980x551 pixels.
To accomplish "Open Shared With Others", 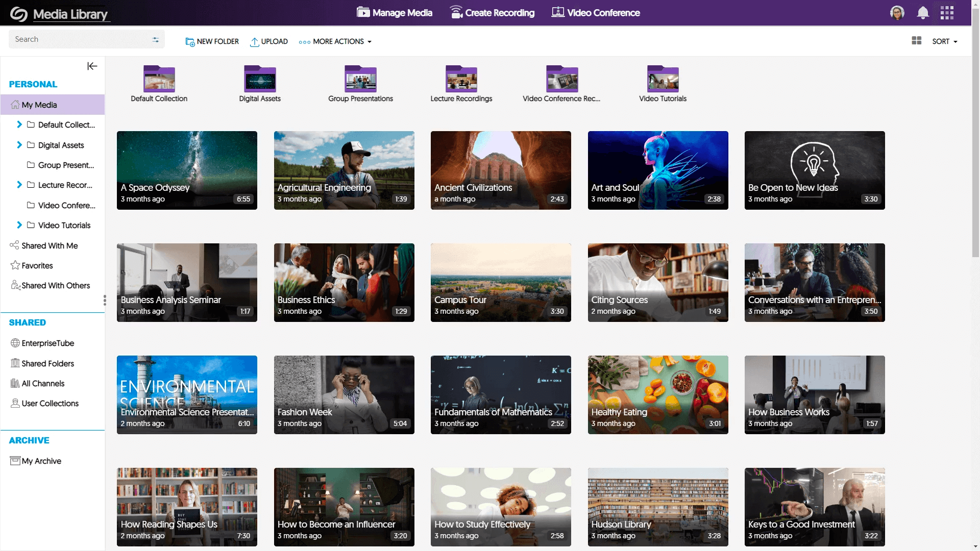I will [x=50, y=285].
